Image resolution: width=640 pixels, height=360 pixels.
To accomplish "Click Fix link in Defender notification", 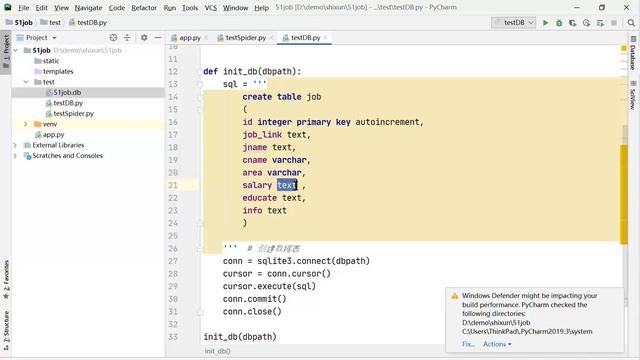I will point(468,344).
